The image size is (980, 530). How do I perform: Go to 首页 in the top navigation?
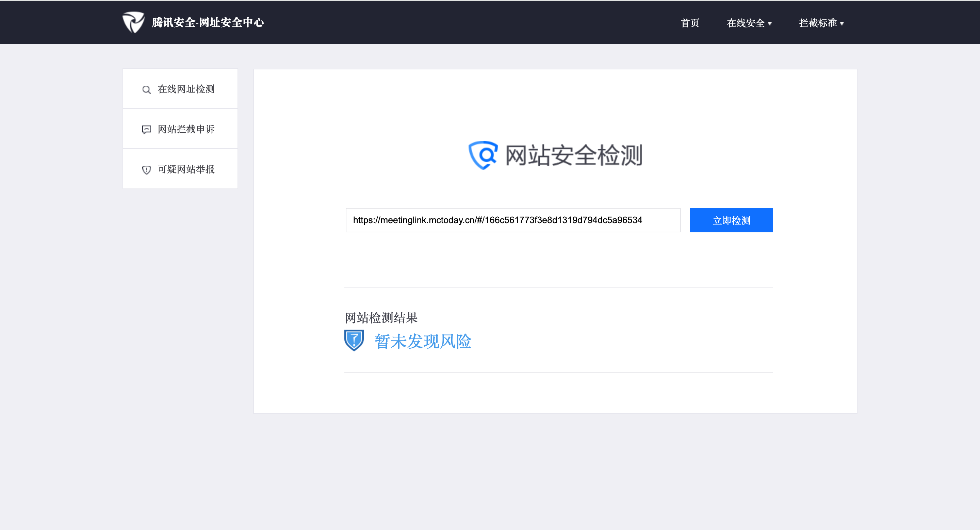690,23
